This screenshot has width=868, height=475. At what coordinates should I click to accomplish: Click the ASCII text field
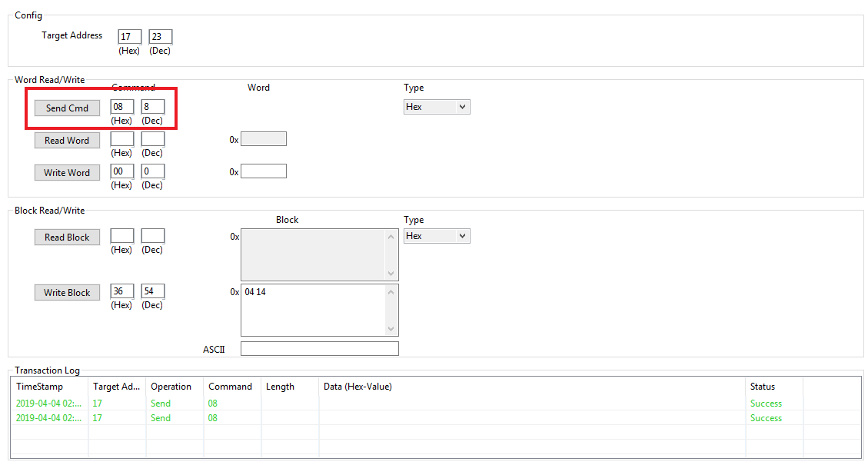(x=319, y=349)
